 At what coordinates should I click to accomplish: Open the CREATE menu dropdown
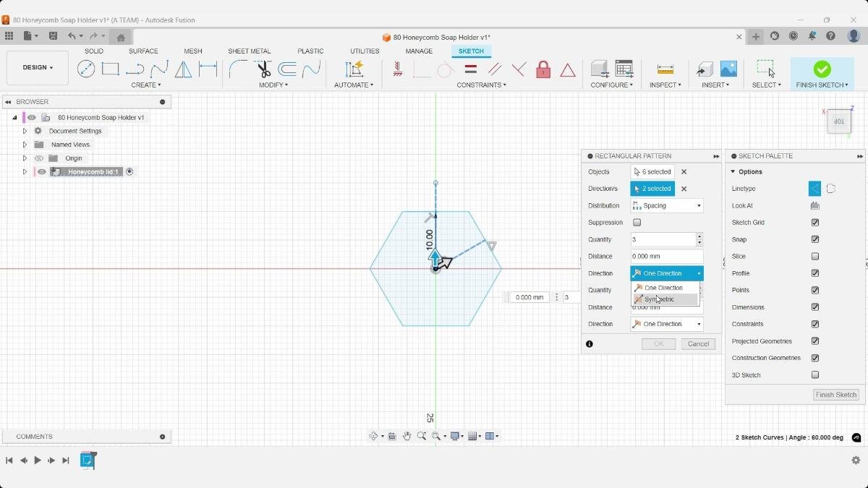pyautogui.click(x=146, y=85)
